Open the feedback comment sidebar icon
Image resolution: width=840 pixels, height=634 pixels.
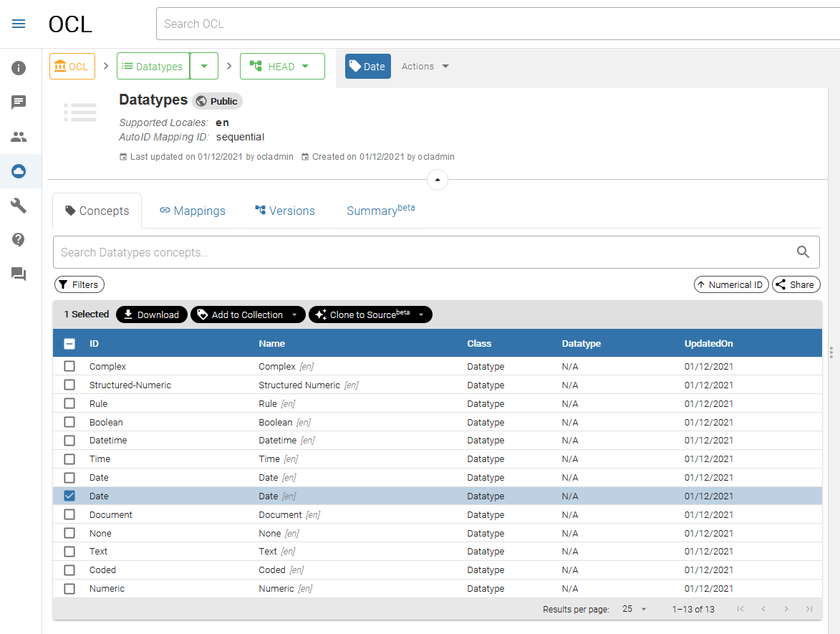19,102
